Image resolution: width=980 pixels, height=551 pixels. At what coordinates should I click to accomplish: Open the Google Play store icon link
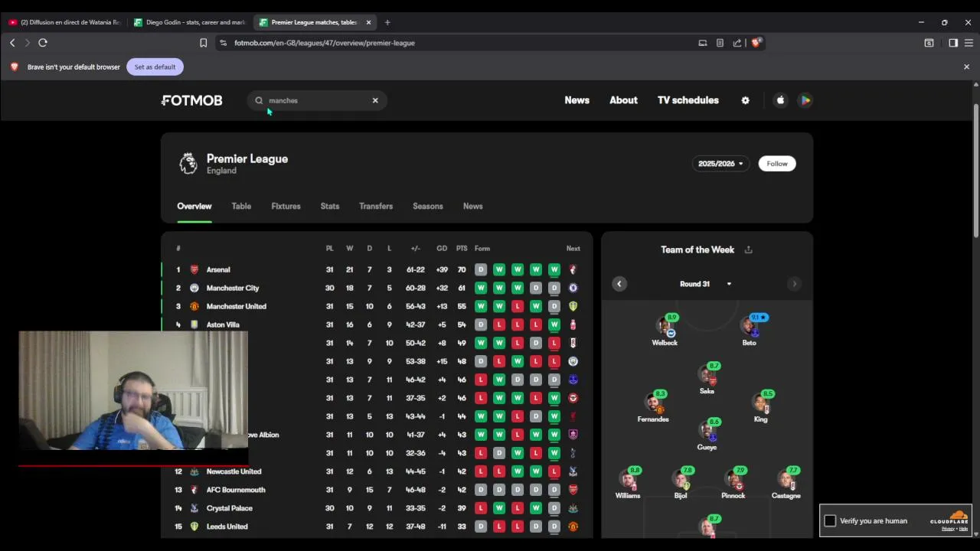805,100
